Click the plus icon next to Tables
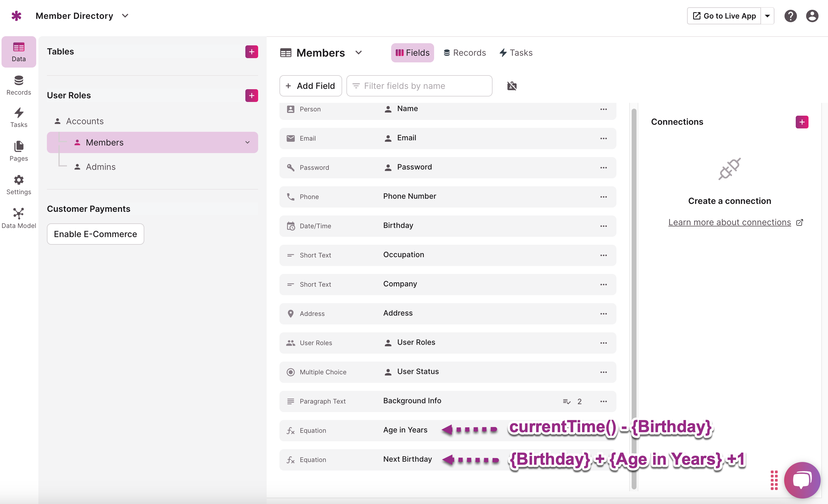The width and height of the screenshot is (828, 504). click(251, 52)
